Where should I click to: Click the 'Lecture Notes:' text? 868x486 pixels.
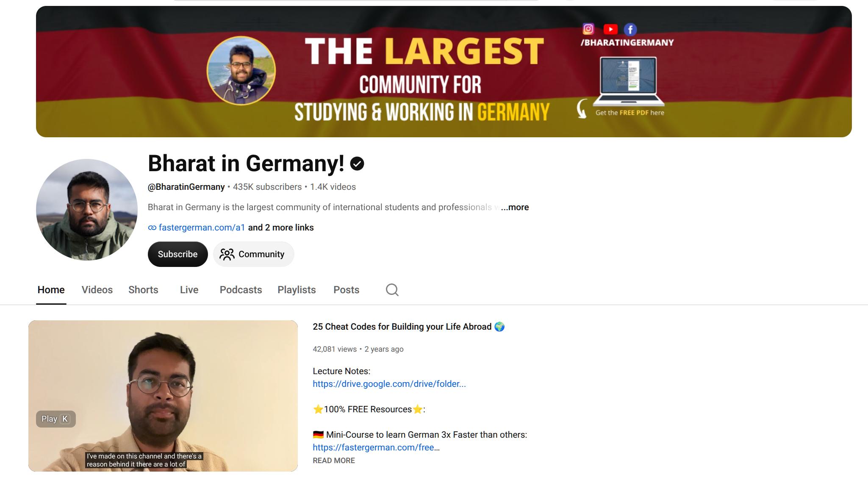tap(341, 371)
